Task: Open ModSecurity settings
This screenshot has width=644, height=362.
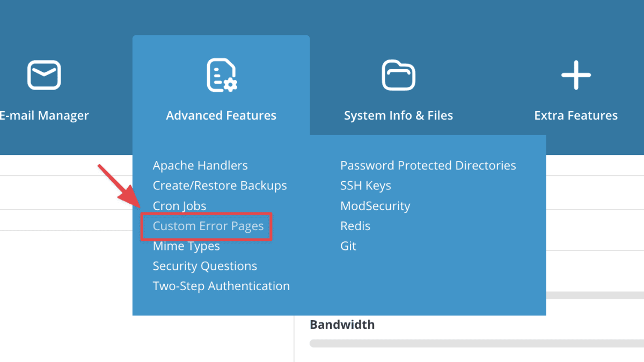Action: pos(375,205)
